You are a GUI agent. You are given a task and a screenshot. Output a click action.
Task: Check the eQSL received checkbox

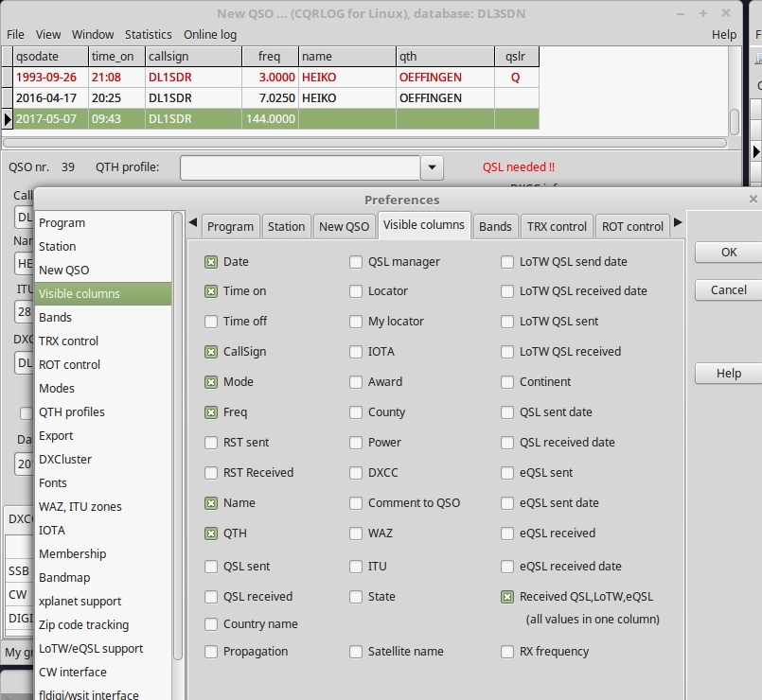tap(507, 534)
